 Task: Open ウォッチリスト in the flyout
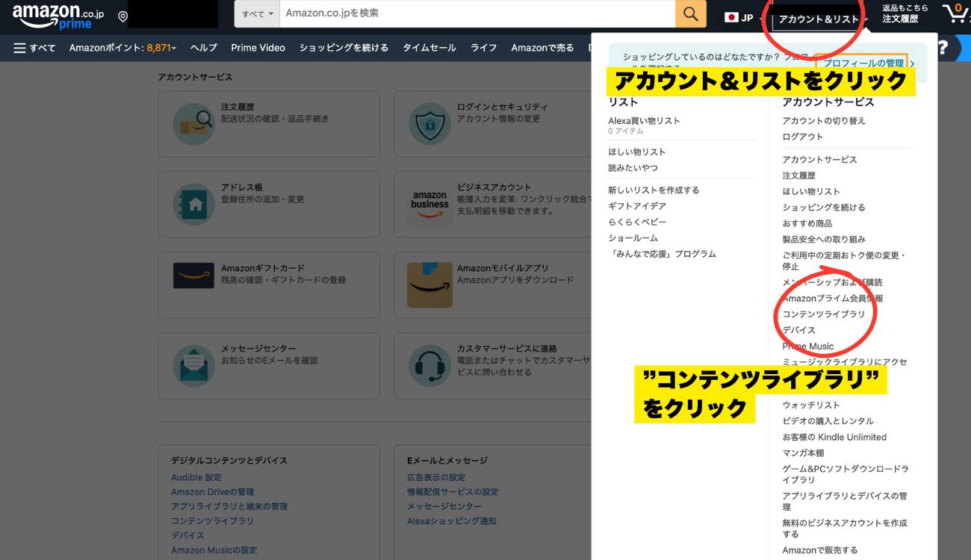[x=811, y=405]
